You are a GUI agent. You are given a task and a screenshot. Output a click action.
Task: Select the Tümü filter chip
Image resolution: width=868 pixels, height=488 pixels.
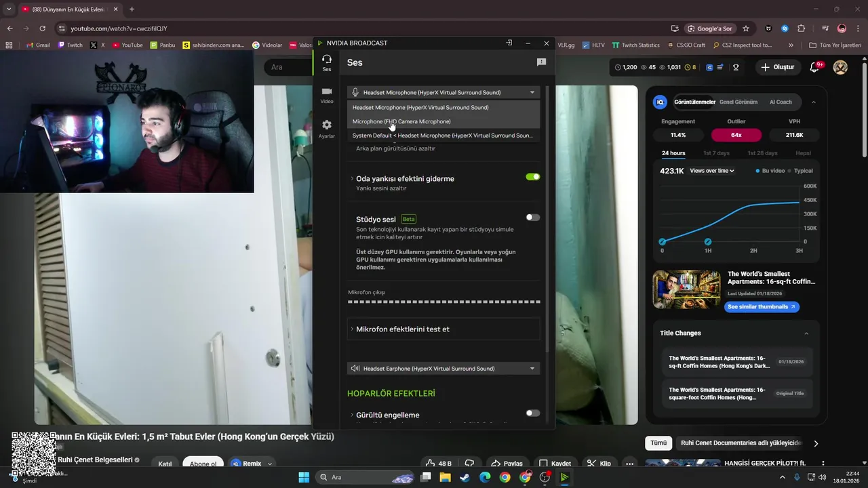click(x=658, y=443)
